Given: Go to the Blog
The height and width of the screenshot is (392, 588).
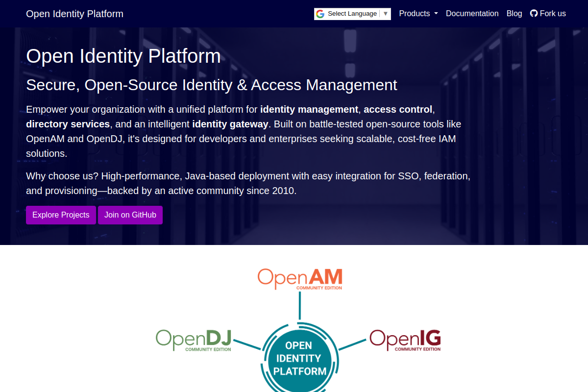Looking at the screenshot, I should tap(514, 14).
